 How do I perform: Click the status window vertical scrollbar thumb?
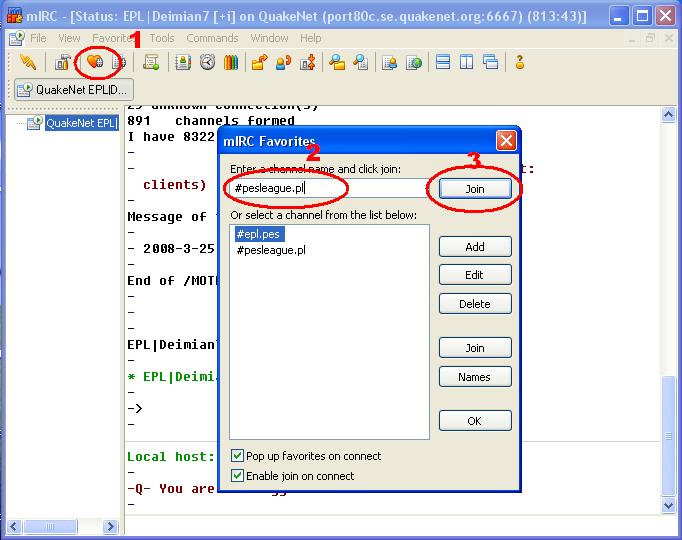(668, 435)
